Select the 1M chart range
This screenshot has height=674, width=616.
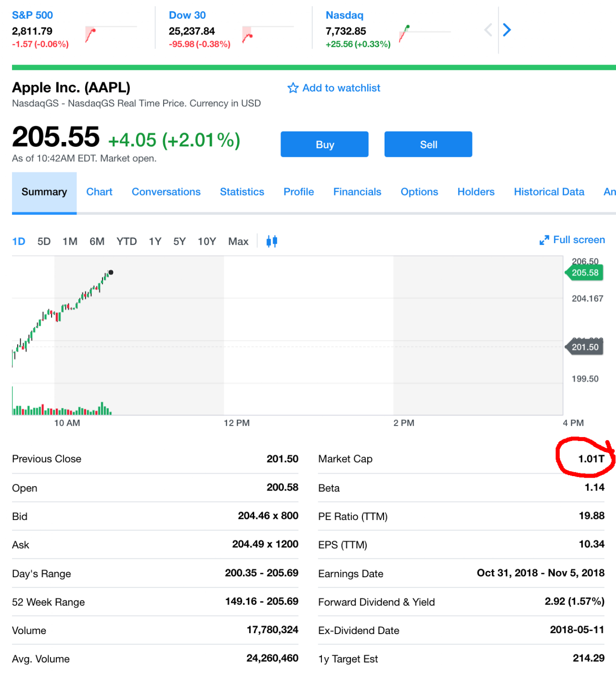(70, 242)
